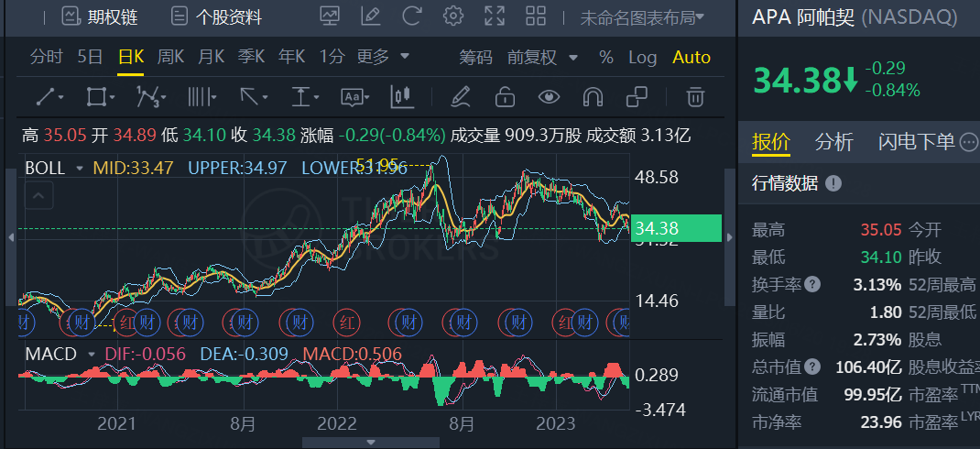
Task: Collapse the right panel arrow handle
Action: coord(730,237)
